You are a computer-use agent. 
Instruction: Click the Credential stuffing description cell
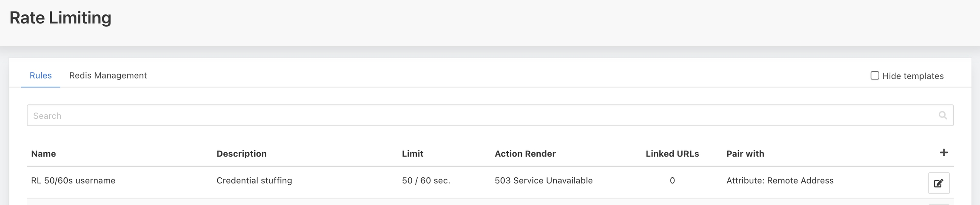click(x=254, y=181)
